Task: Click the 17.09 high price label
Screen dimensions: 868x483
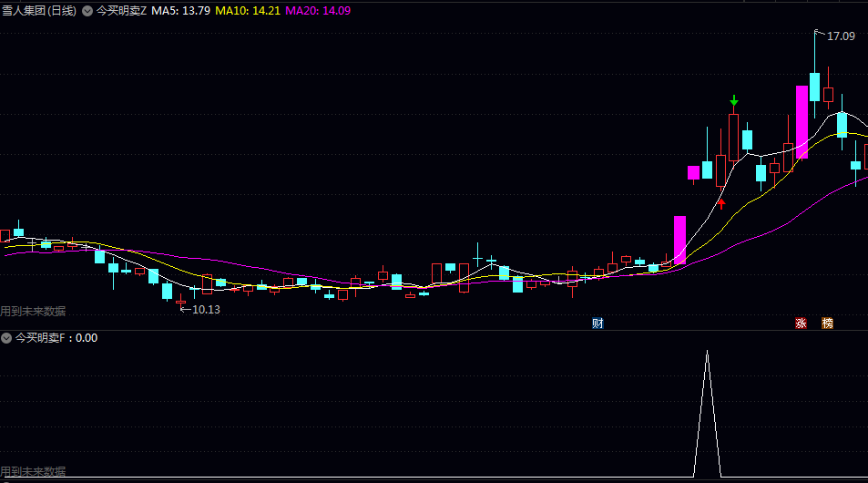Action: (841, 36)
